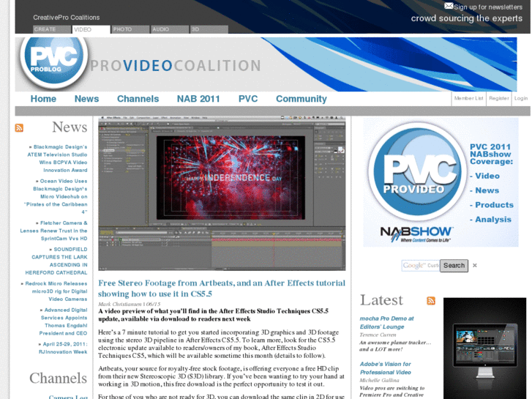Switch to the VIDEO coalition tab

coord(91,29)
